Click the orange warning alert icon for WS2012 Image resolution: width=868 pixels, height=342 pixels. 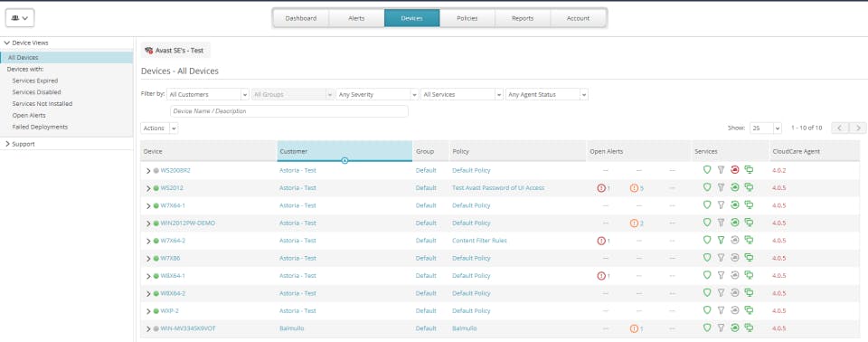pos(634,188)
